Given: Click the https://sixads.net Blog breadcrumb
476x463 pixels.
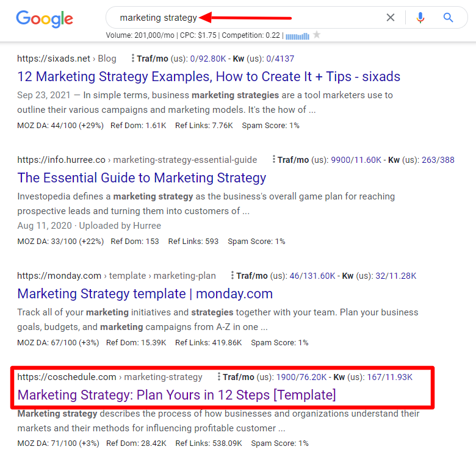Looking at the screenshot, I should [x=67, y=58].
